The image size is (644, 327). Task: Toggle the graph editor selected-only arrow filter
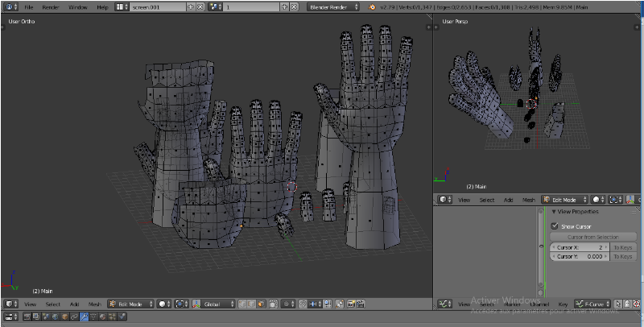pyautogui.click(x=618, y=304)
